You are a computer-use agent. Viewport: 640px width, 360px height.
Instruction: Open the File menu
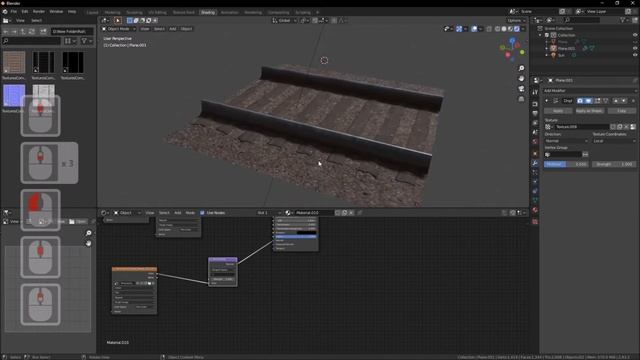pyautogui.click(x=13, y=12)
